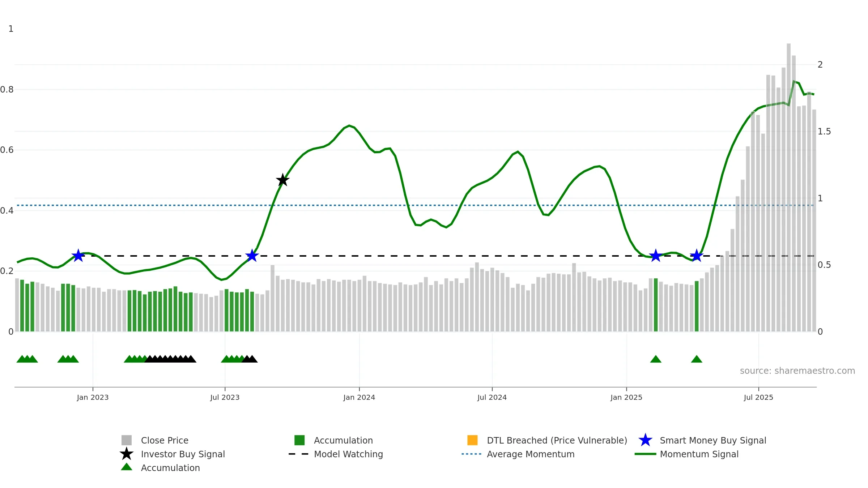Click the solid green line icon in legend
The width and height of the screenshot is (868, 488).
coord(645,454)
